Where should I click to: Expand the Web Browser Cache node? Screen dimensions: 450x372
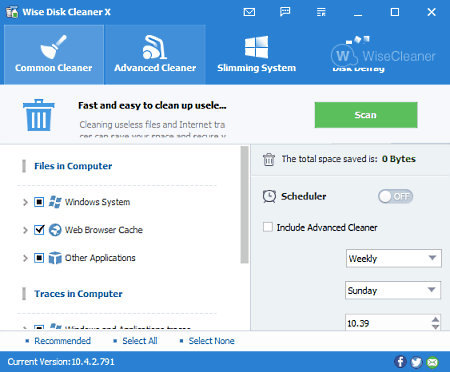point(25,230)
